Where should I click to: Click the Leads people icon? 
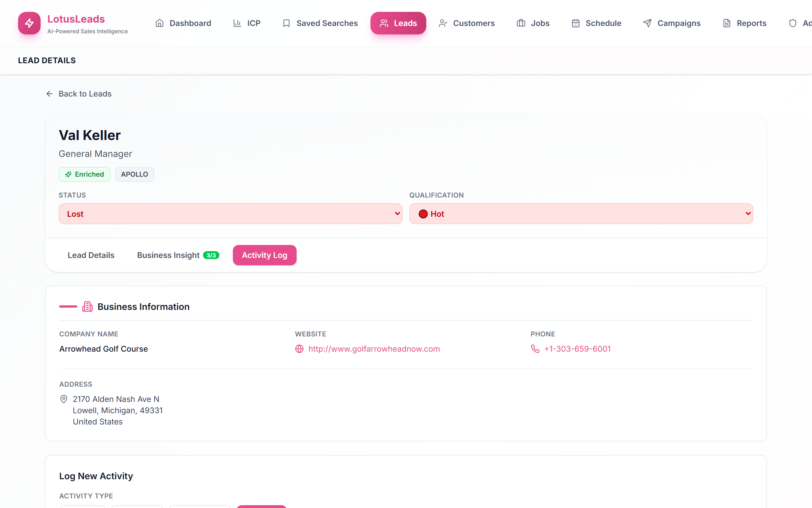(384, 23)
